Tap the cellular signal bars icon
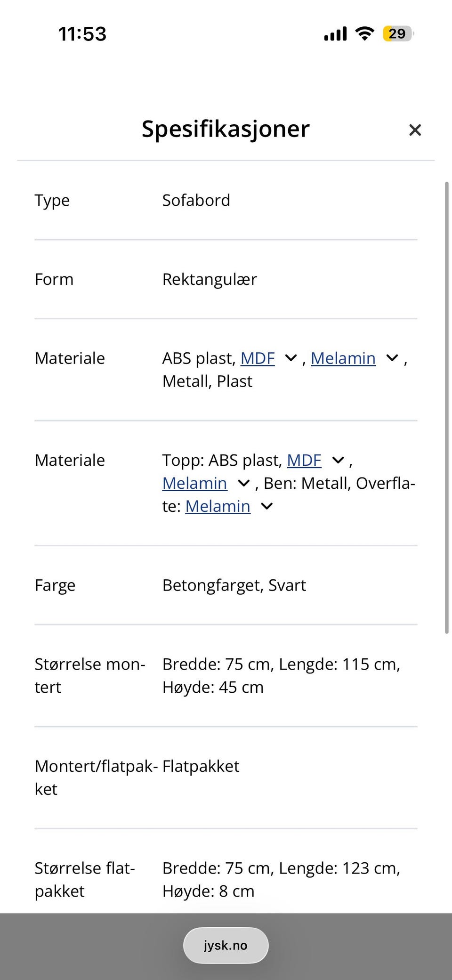Screen dimensions: 452x980 [x=335, y=33]
